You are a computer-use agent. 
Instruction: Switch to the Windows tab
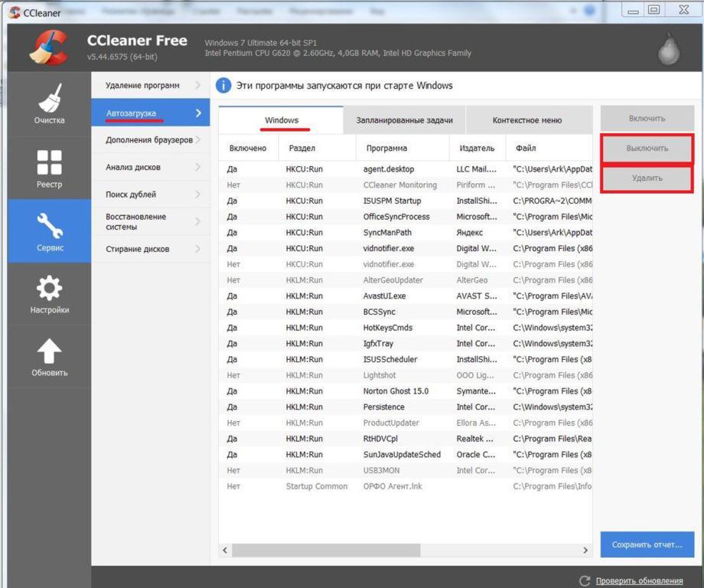(x=281, y=120)
